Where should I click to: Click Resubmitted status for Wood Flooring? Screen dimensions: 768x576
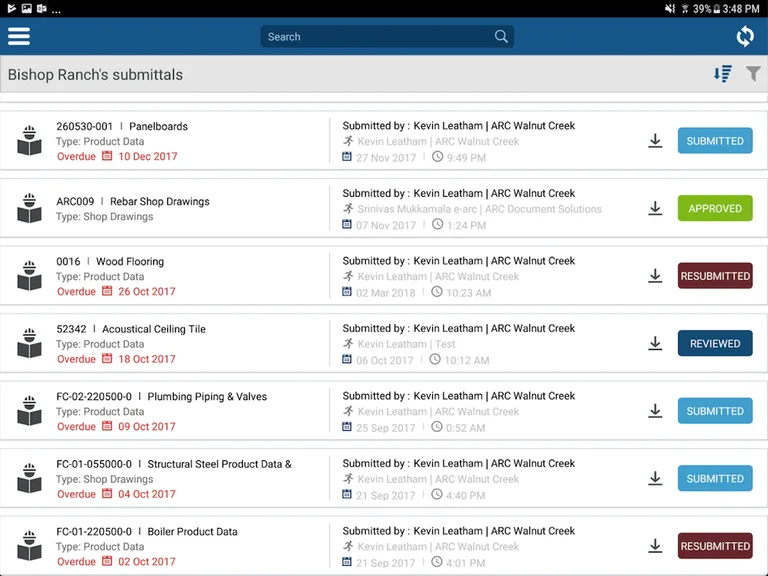point(714,276)
